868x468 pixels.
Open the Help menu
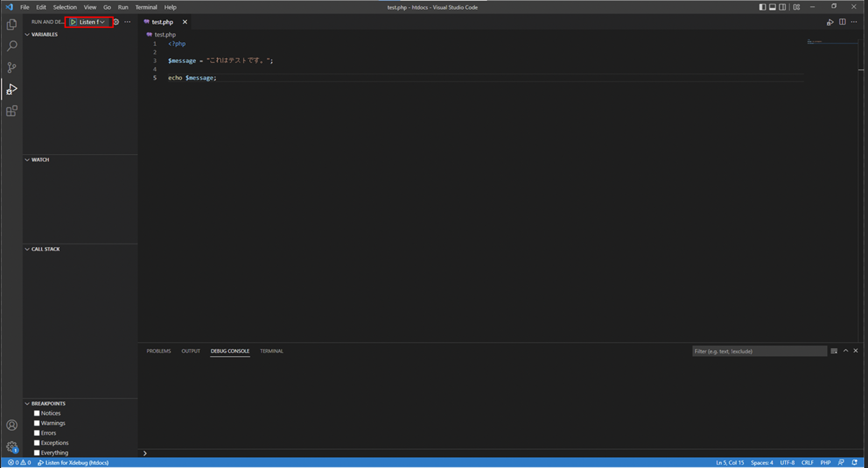coord(170,7)
